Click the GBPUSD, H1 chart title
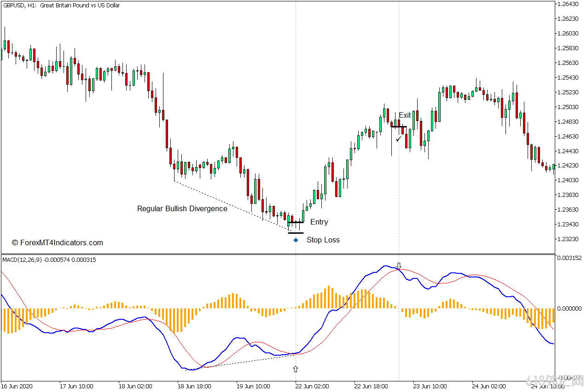The image size is (587, 392). click(61, 6)
